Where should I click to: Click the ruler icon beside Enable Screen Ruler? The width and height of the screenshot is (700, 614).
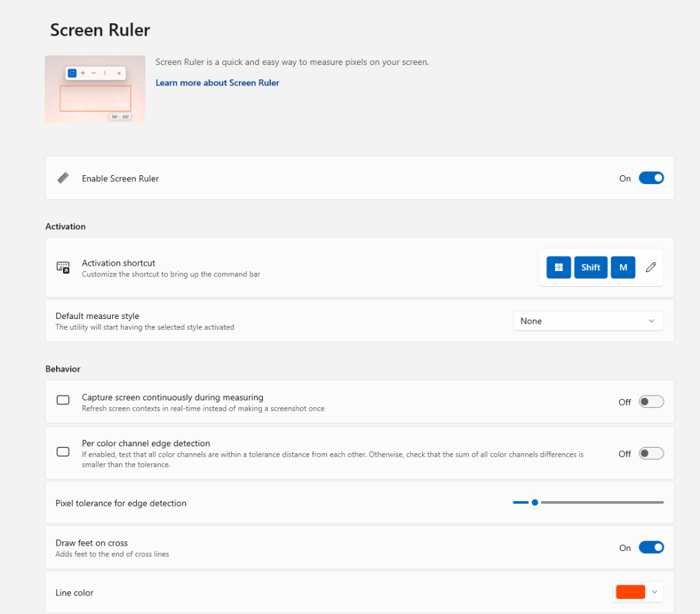(x=63, y=178)
